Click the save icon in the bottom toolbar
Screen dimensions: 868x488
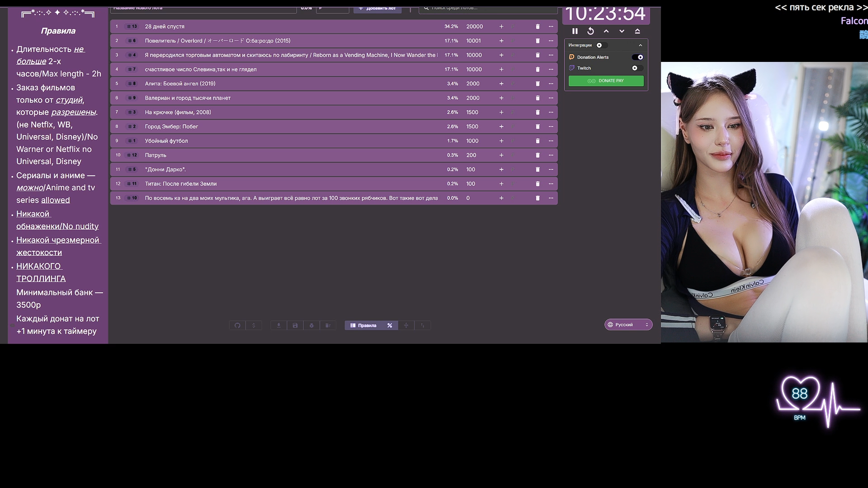tap(295, 325)
